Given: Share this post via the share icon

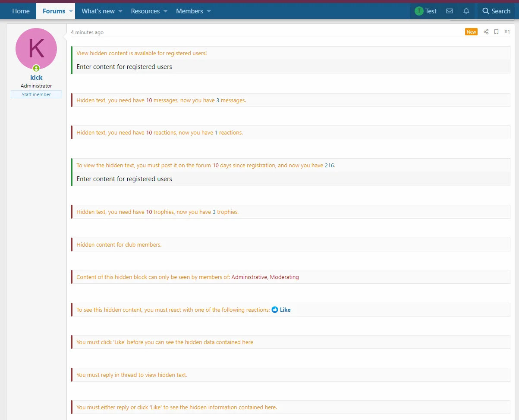Looking at the screenshot, I should click(486, 31).
